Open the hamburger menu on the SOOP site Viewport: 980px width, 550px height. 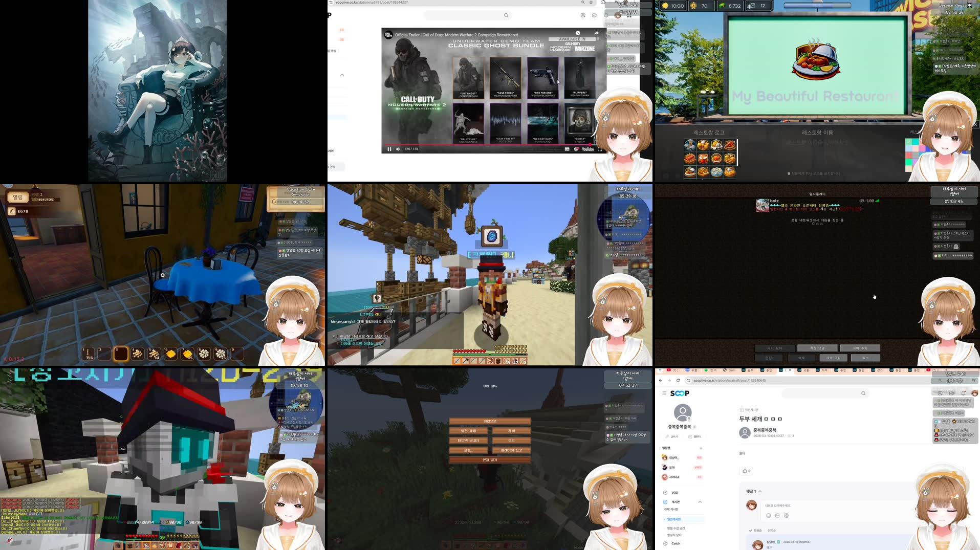point(664,393)
